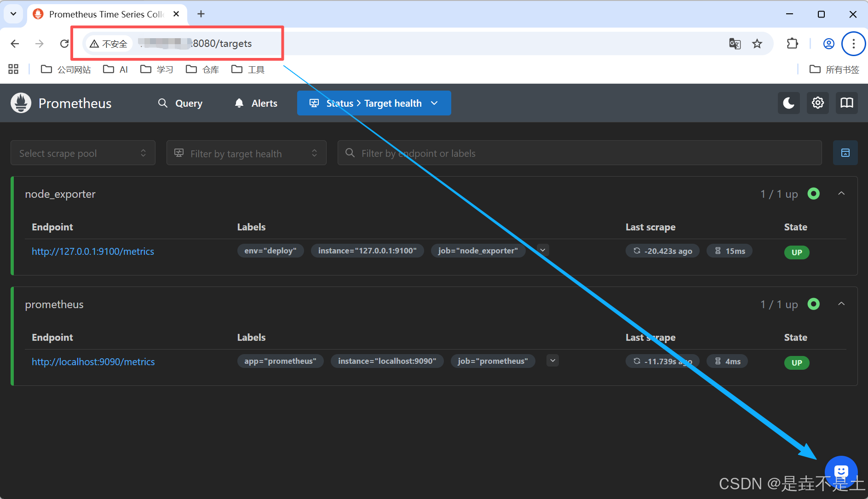Click the env="deploy" label badge

click(270, 251)
